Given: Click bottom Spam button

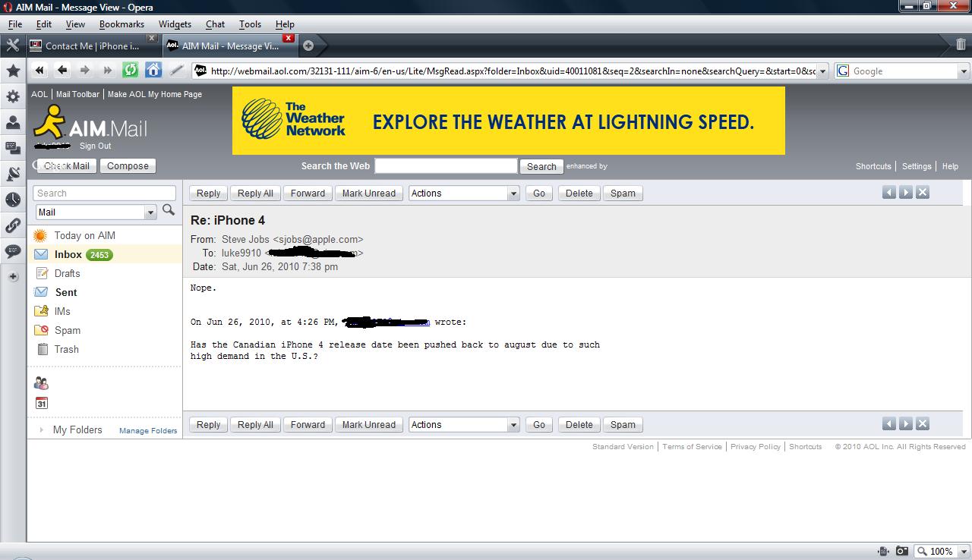Looking at the screenshot, I should [x=623, y=425].
